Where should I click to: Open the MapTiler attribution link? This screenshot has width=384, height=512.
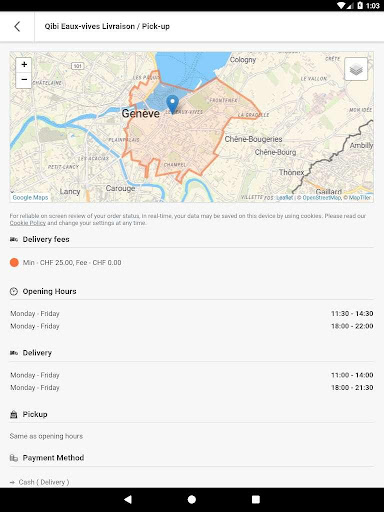(359, 198)
